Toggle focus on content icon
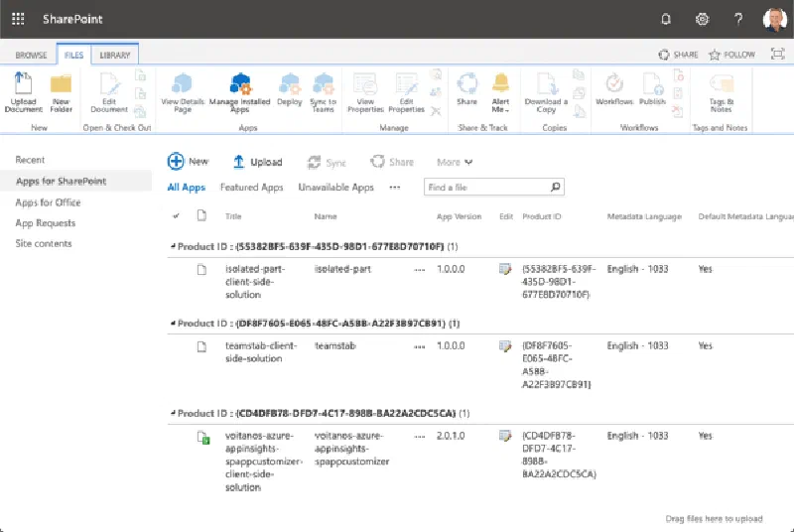This screenshot has height=532, width=794. [x=777, y=54]
